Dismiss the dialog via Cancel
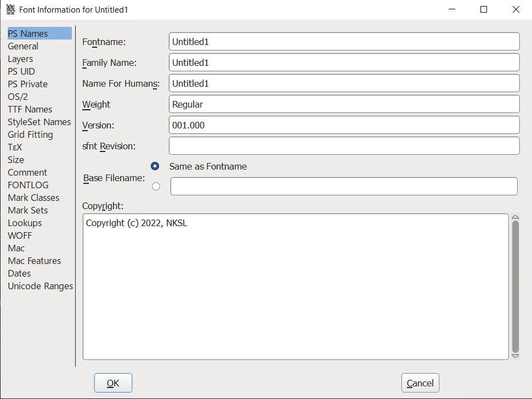 click(x=420, y=383)
